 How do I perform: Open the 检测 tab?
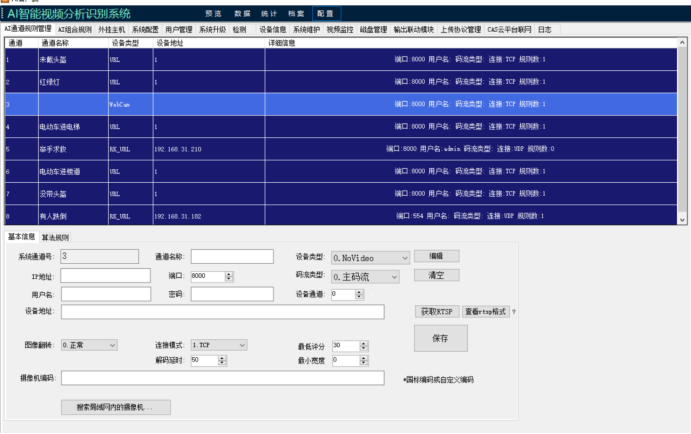[x=239, y=30]
